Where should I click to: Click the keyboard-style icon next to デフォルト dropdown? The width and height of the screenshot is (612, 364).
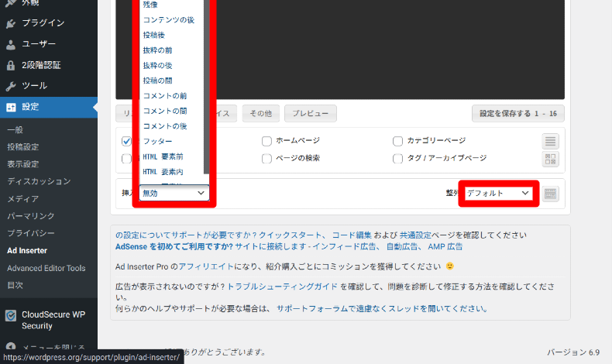click(x=550, y=194)
